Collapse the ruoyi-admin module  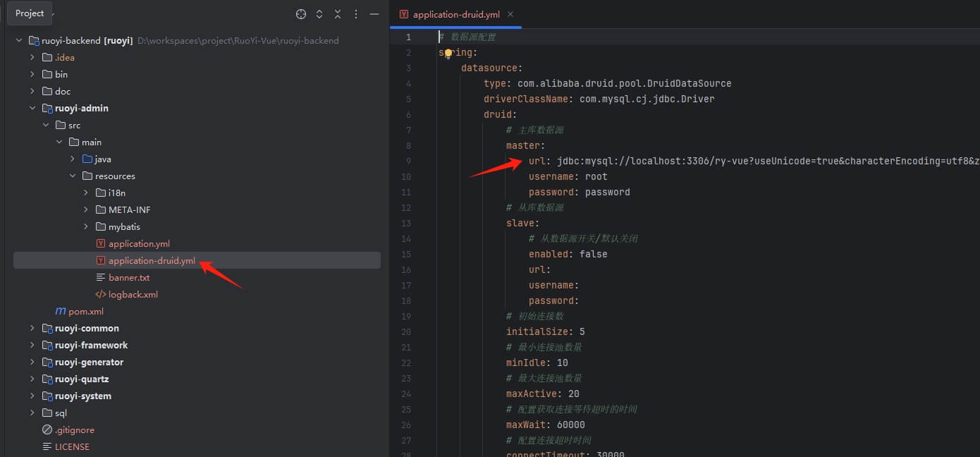point(32,109)
